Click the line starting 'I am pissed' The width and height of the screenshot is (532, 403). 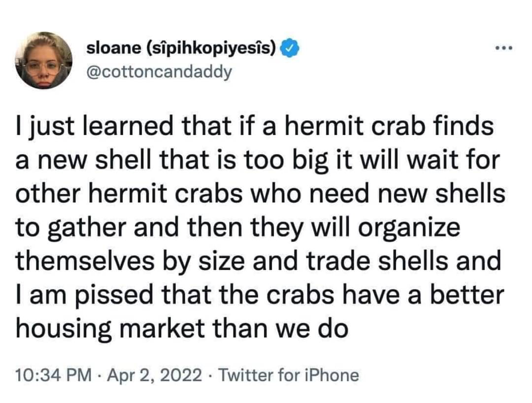pyautogui.click(x=260, y=296)
